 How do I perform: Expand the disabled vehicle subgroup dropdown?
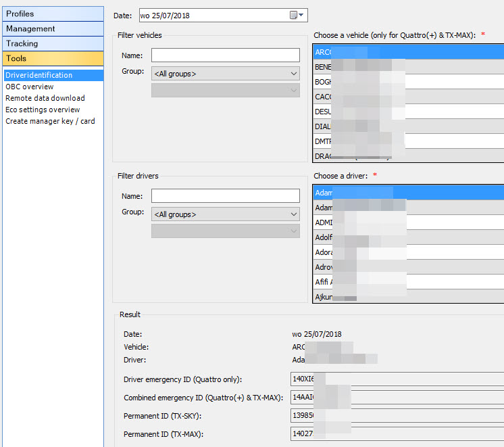pyautogui.click(x=225, y=91)
